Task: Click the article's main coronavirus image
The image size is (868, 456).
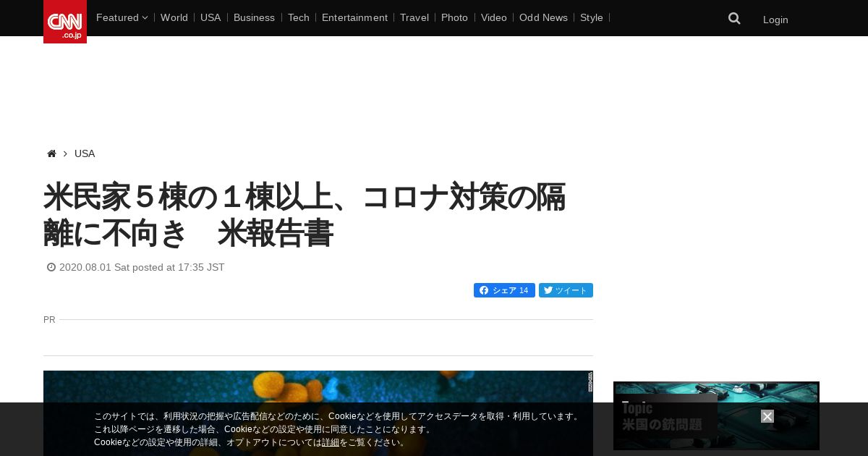Action: point(318,413)
